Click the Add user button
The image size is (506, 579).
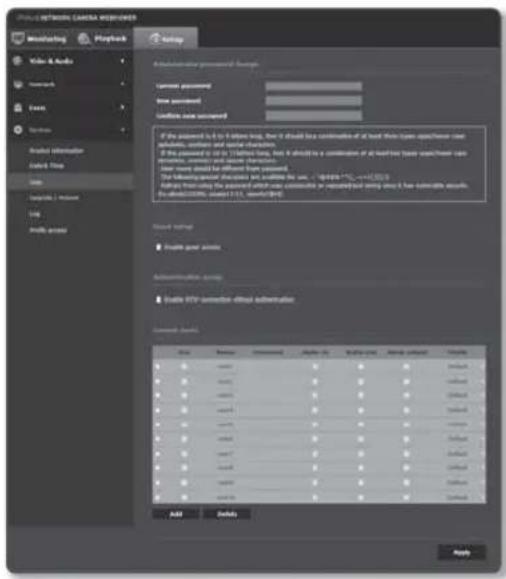pos(176,514)
